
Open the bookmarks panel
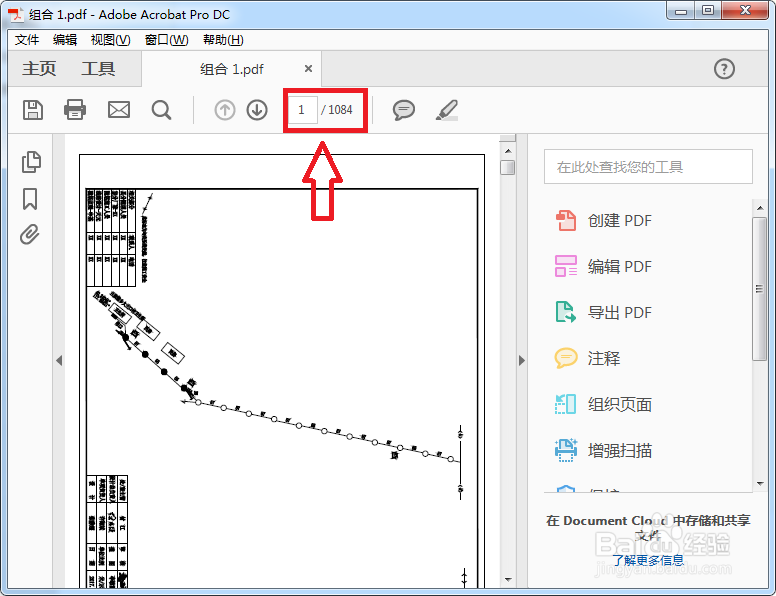tap(30, 199)
